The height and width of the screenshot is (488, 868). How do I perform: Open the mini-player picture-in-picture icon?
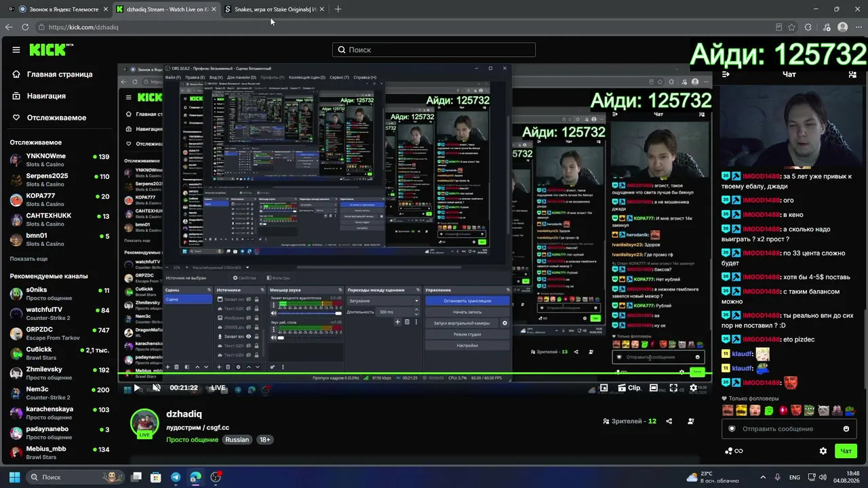click(604, 388)
